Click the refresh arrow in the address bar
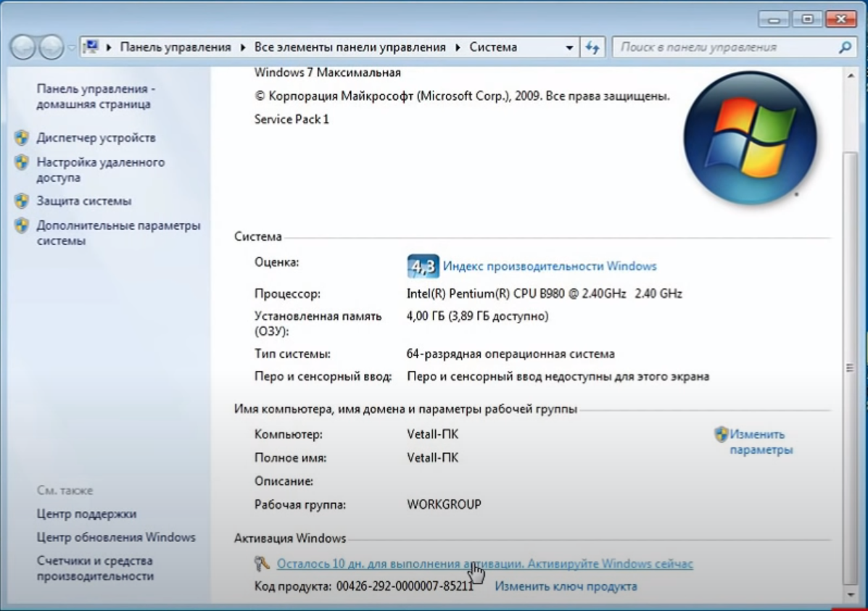Image resolution: width=868 pixels, height=611 pixels. tap(591, 46)
